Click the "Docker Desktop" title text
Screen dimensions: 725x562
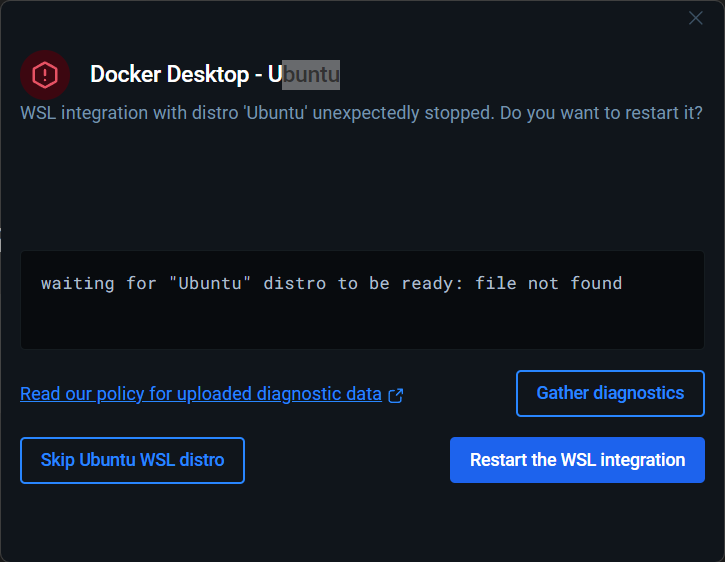click(170, 75)
